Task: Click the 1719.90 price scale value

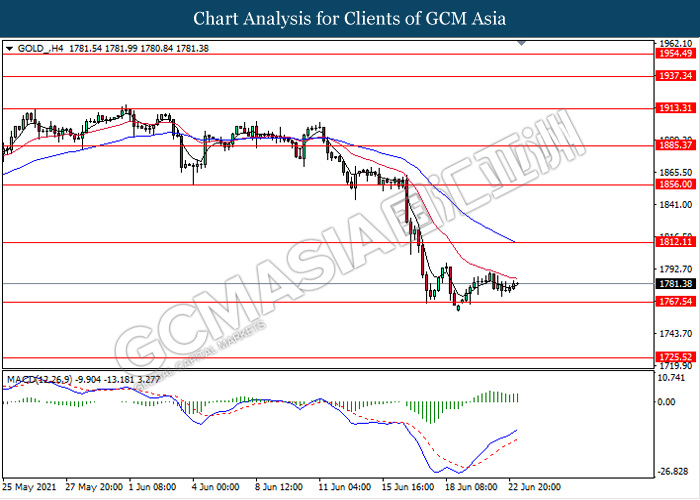Action: pos(676,366)
